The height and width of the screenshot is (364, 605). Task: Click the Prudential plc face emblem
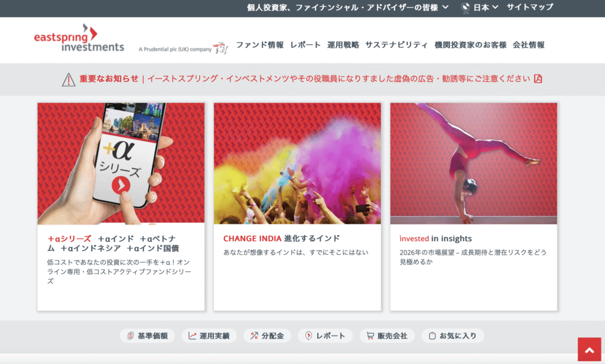click(x=221, y=48)
